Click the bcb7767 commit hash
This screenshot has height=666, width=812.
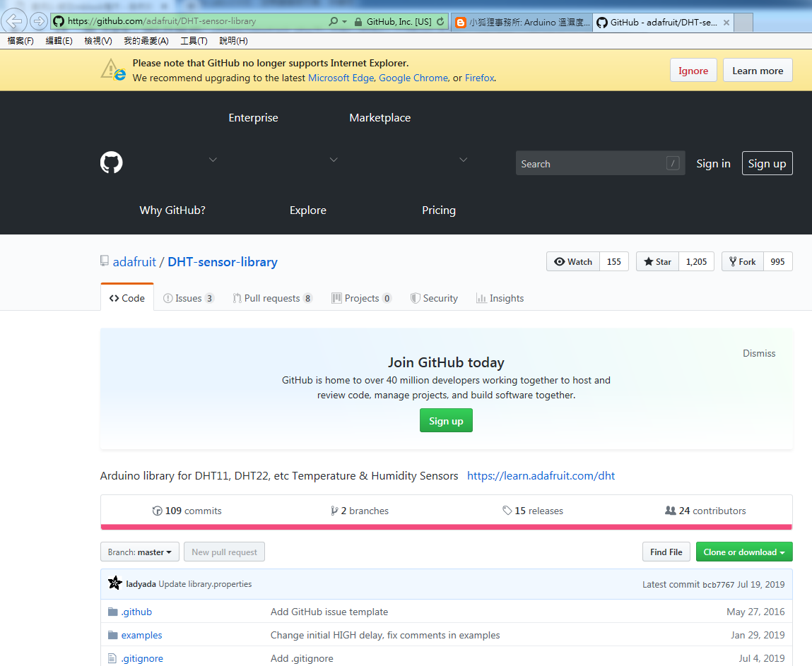point(718,584)
